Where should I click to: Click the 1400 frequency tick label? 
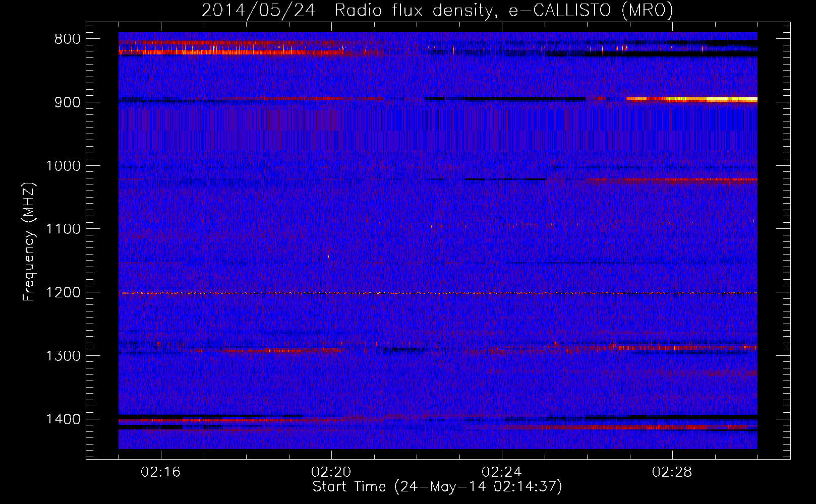(x=63, y=419)
